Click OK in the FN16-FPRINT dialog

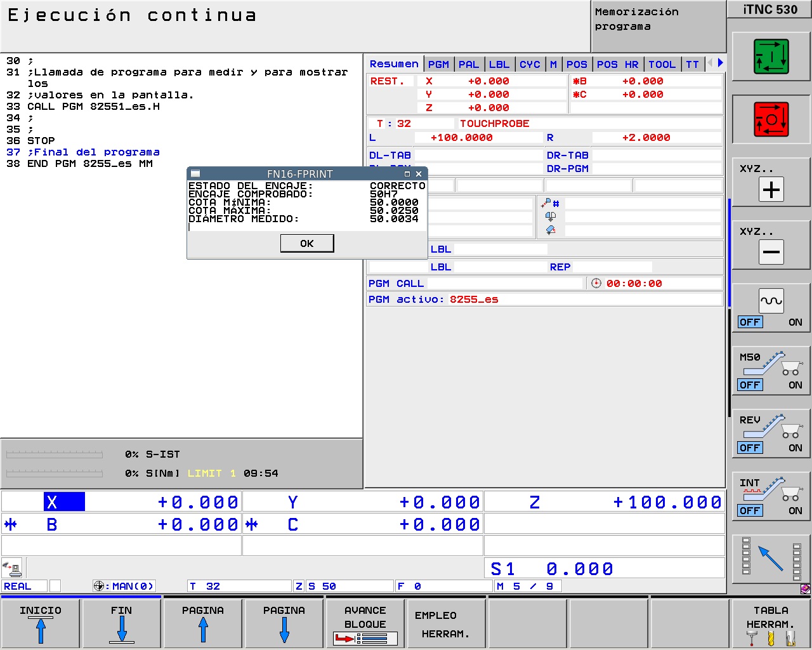tap(307, 243)
